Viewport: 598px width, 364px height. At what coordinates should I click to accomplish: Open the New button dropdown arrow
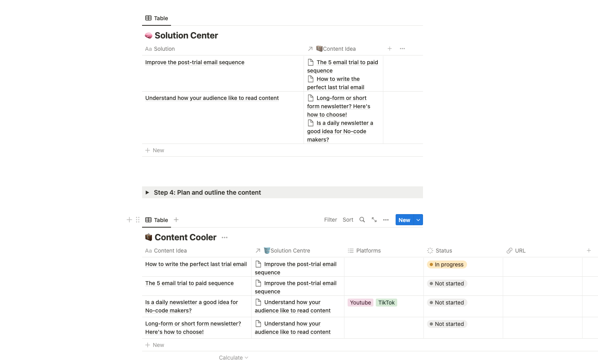click(418, 220)
